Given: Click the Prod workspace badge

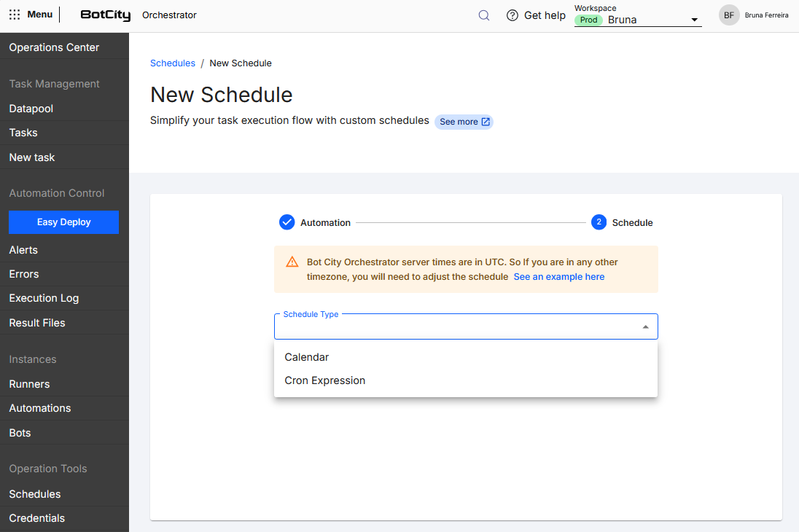Looking at the screenshot, I should pos(588,20).
